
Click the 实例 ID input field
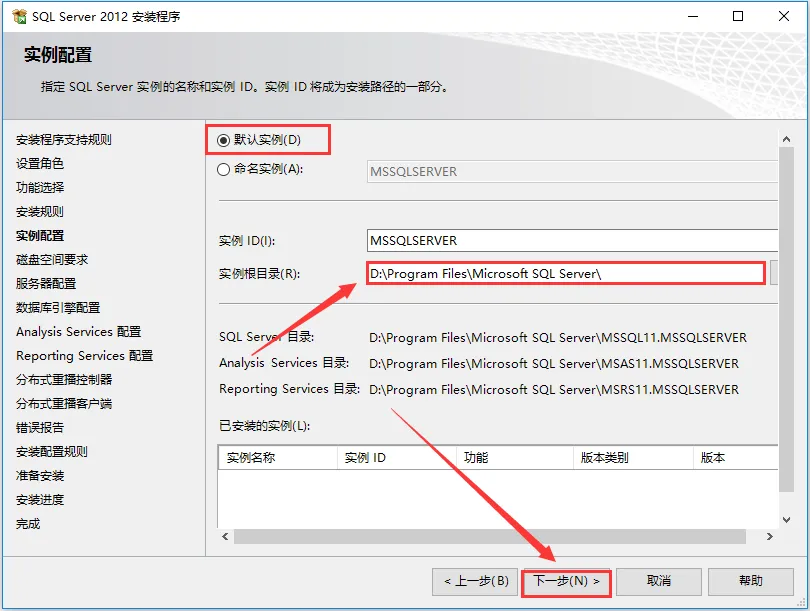[570, 241]
